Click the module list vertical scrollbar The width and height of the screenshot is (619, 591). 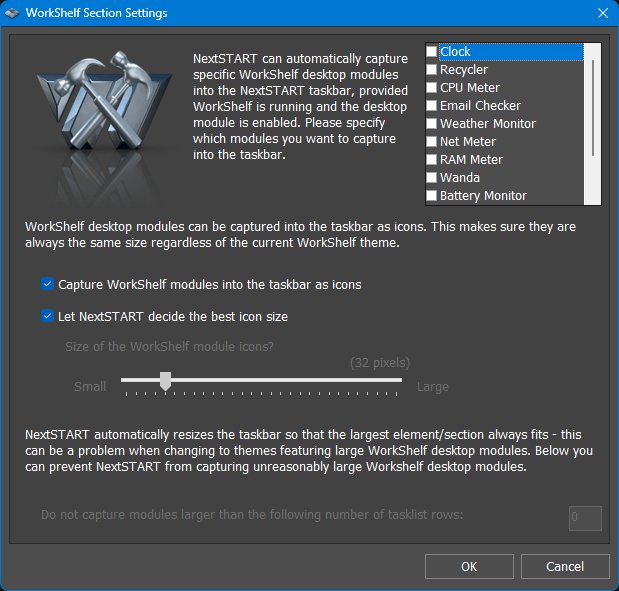pos(593,124)
